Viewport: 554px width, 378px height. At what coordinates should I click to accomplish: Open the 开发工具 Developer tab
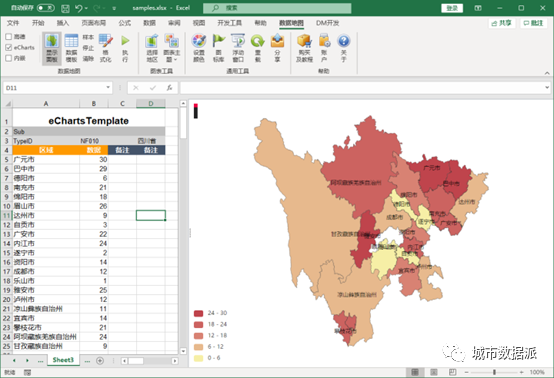230,23
